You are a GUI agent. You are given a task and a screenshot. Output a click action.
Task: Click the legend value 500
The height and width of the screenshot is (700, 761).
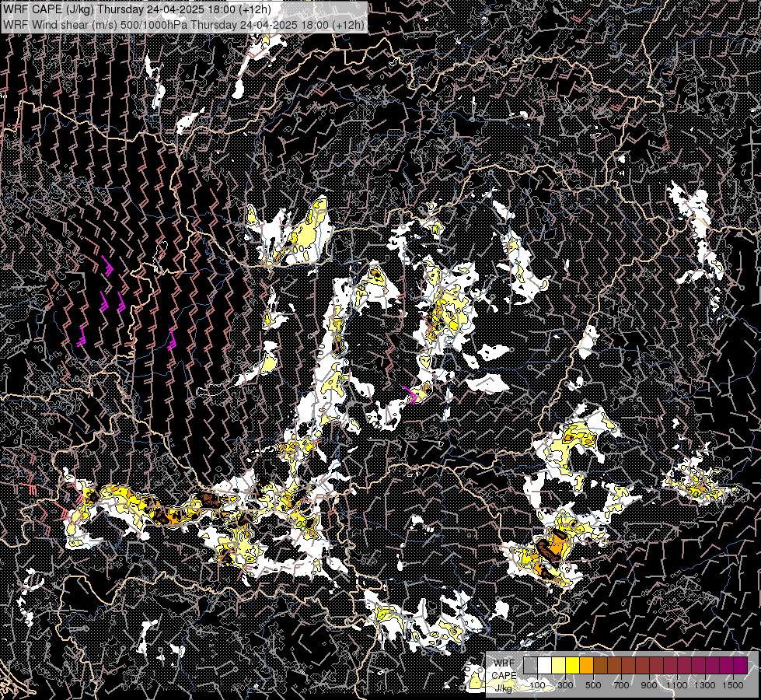(593, 685)
